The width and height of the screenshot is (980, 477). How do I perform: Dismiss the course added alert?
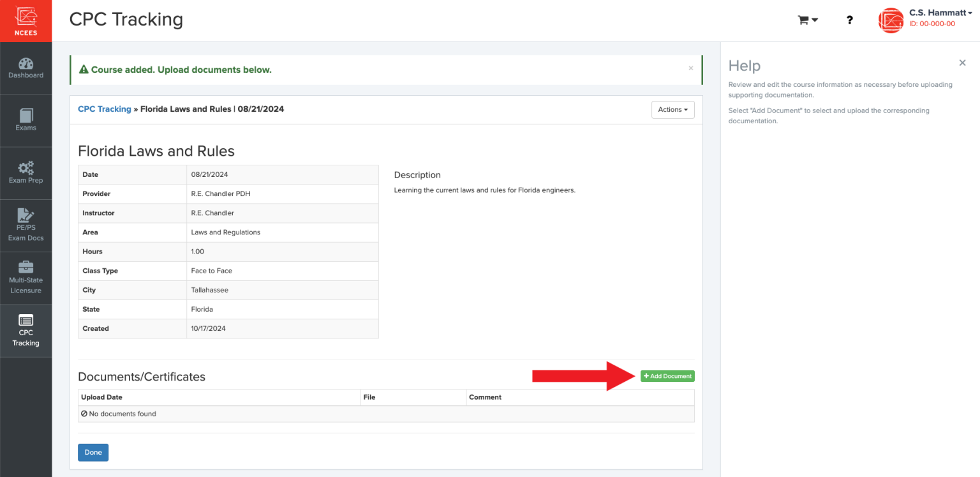690,68
